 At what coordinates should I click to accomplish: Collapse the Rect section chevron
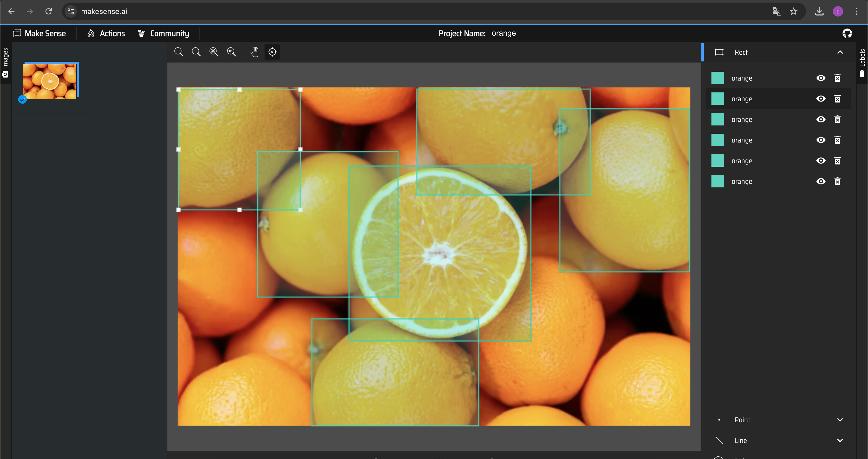click(840, 52)
